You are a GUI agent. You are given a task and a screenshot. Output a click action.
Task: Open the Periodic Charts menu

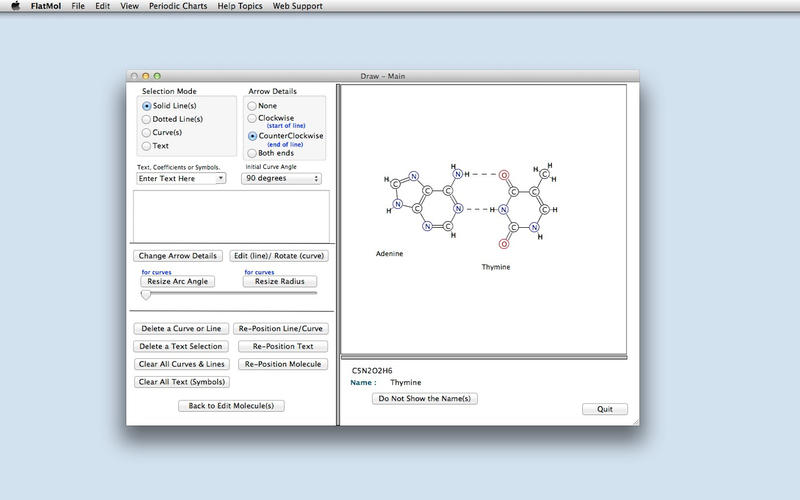pos(178,6)
